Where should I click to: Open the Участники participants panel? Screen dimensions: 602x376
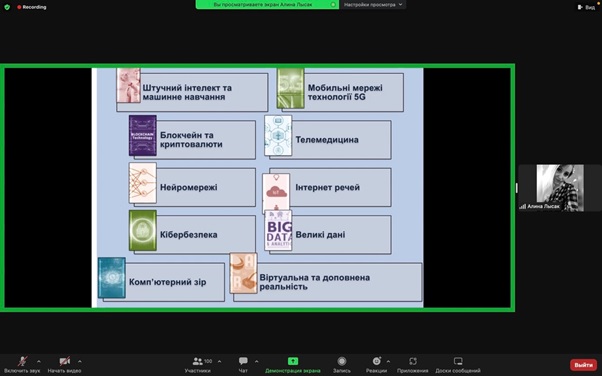[x=198, y=361]
